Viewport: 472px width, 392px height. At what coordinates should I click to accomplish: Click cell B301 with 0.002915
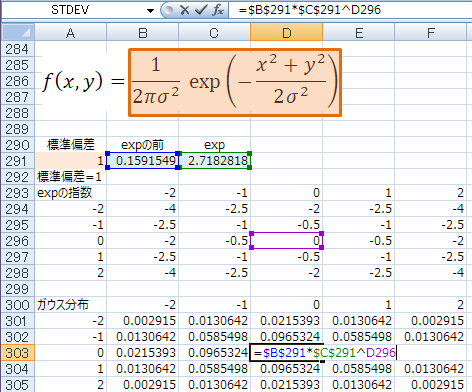coord(142,321)
